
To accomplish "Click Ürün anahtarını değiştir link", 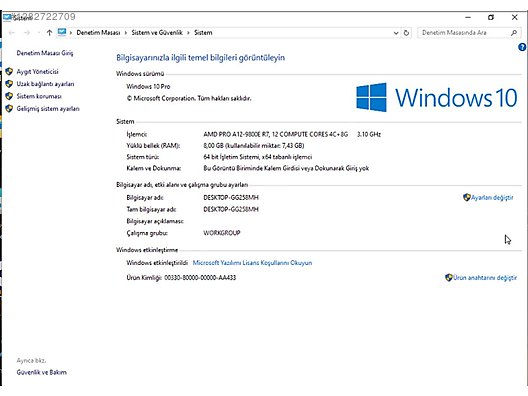I will click(485, 277).
